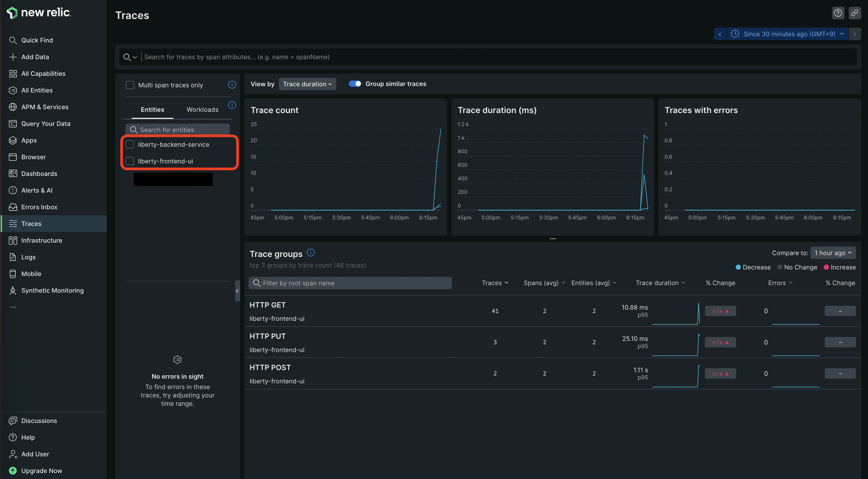Open Compare to 1 hour ago dropdown

point(833,253)
